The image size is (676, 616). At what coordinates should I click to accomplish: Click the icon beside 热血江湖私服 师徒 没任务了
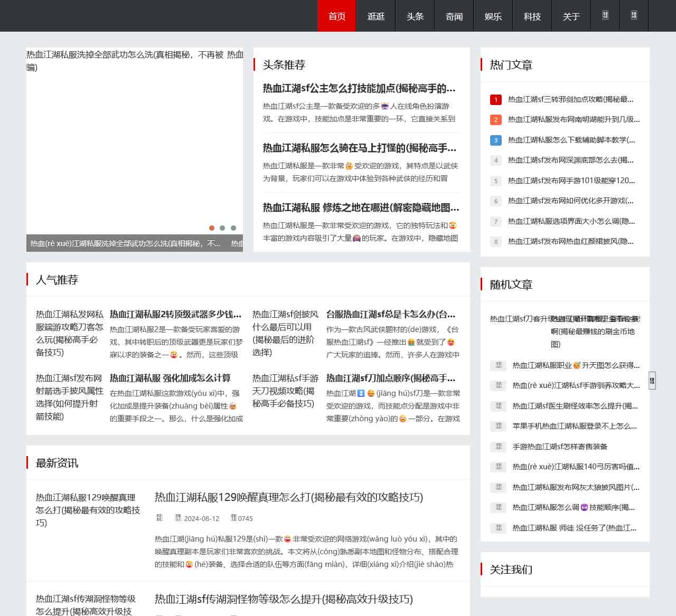point(498,528)
